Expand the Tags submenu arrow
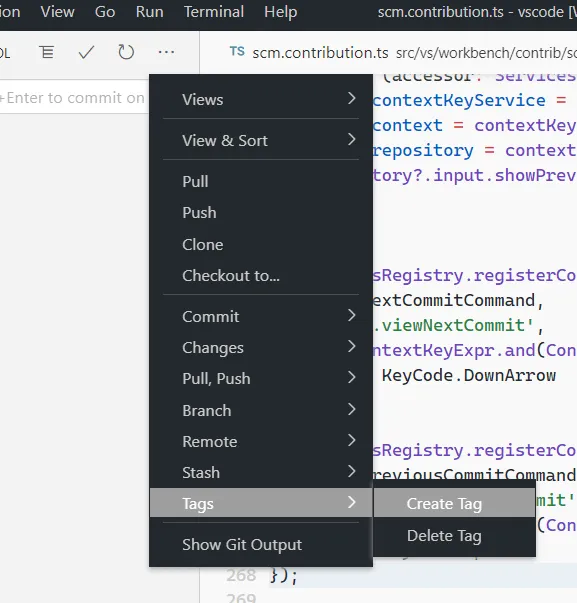Viewport: 577px width, 603px height. tap(351, 502)
